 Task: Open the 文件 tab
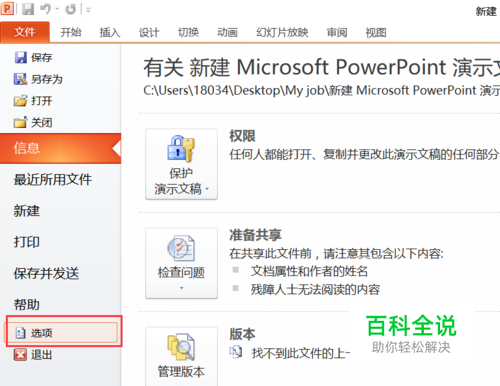pos(25,32)
